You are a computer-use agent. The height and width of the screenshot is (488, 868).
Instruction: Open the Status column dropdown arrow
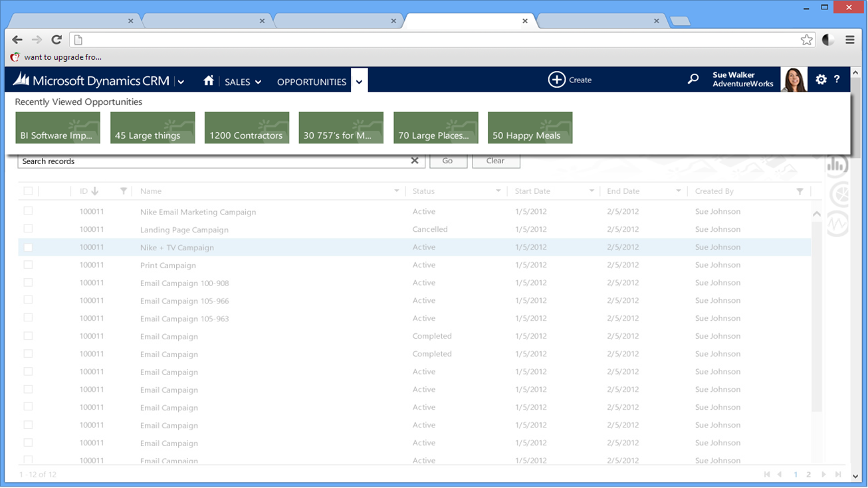tap(498, 191)
